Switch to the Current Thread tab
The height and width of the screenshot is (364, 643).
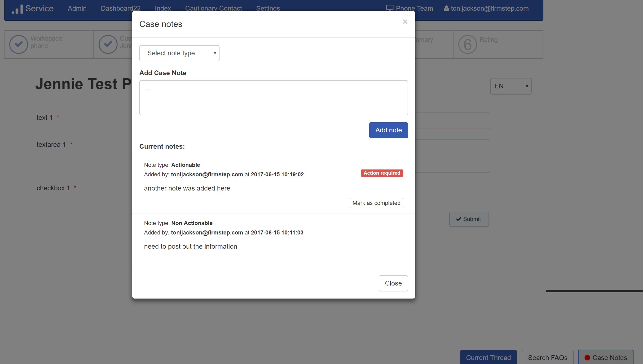tap(488, 357)
